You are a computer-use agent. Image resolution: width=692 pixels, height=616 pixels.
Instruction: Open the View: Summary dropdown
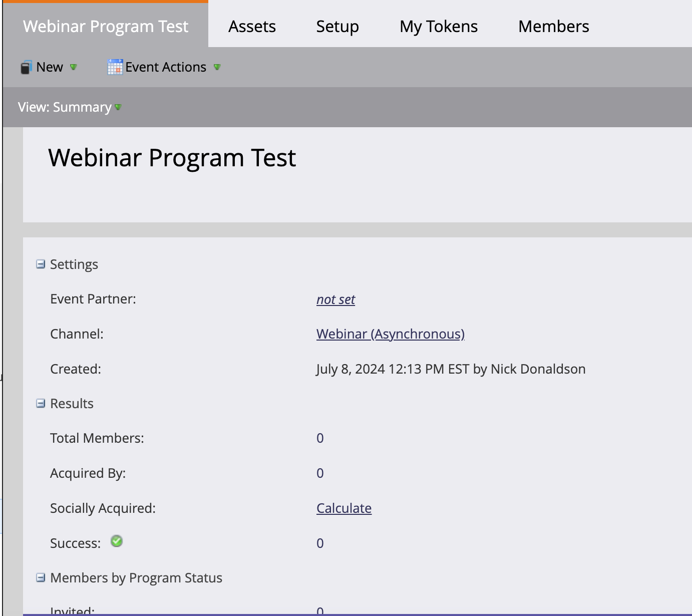click(70, 107)
